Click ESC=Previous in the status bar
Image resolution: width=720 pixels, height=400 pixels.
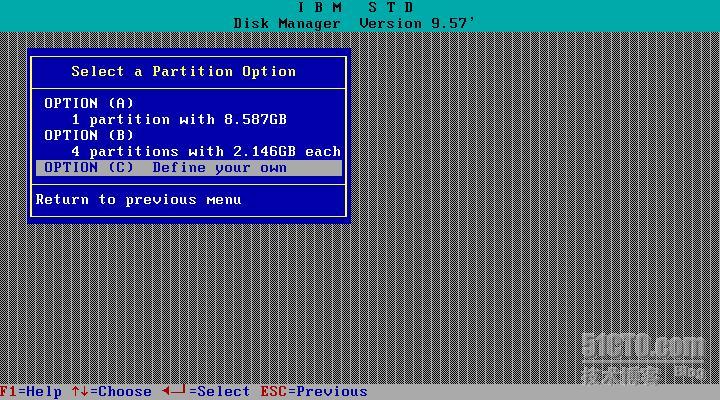314,392
